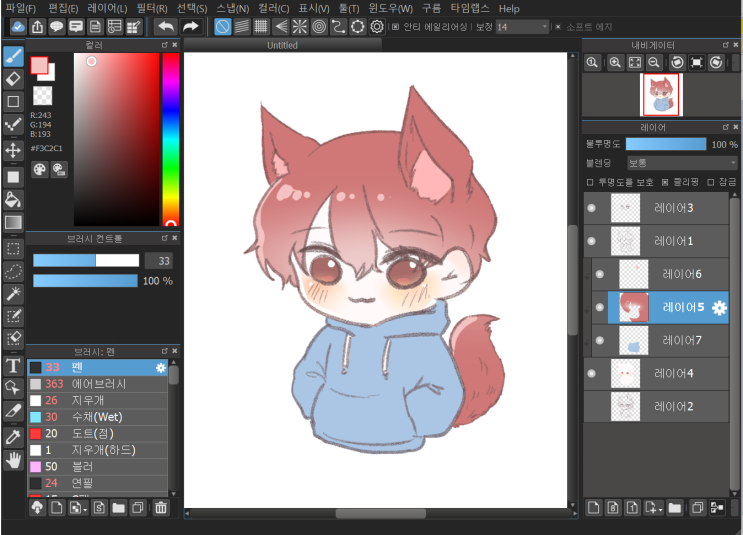Click foreground color swatch
Screen dimensions: 743x535
tap(39, 65)
